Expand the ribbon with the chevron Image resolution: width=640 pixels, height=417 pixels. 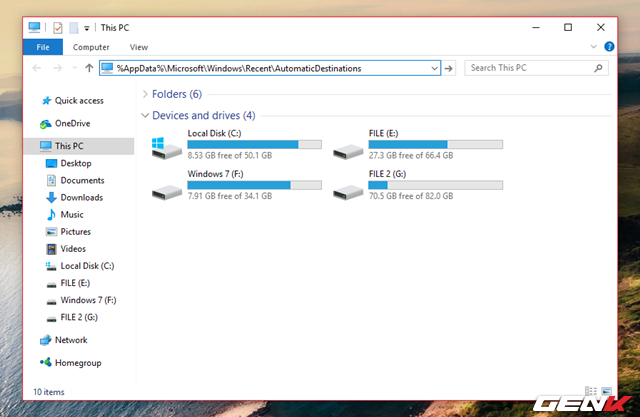[x=593, y=47]
